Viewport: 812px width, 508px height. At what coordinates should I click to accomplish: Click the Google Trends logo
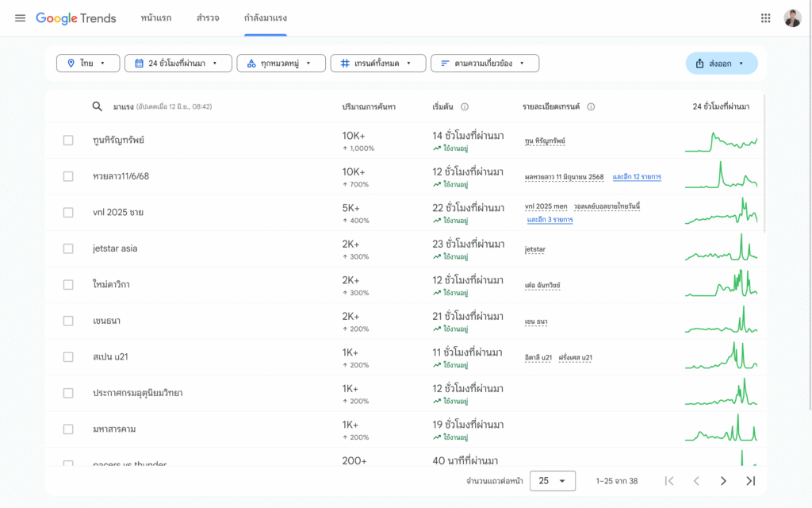click(x=76, y=18)
